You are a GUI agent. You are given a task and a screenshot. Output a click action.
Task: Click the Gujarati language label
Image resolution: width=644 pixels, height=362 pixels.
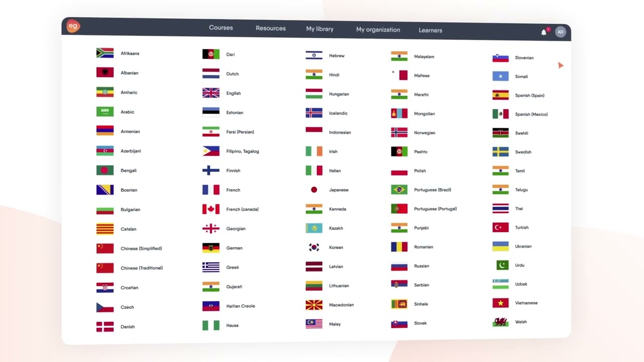[x=234, y=287]
